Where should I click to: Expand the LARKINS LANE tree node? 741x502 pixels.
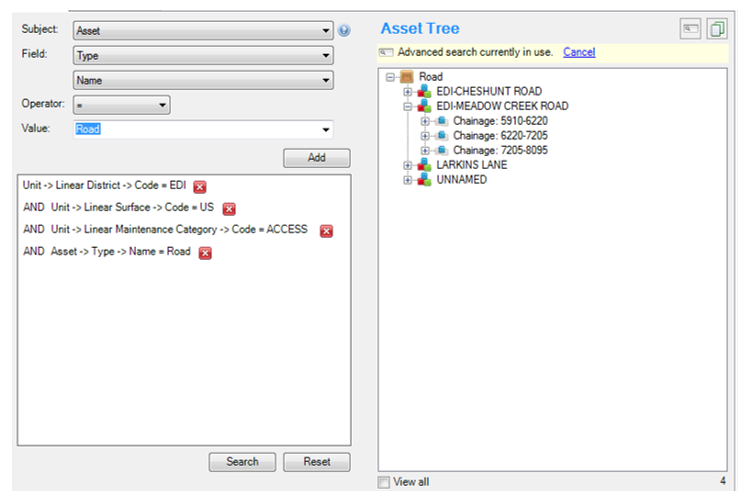408,165
